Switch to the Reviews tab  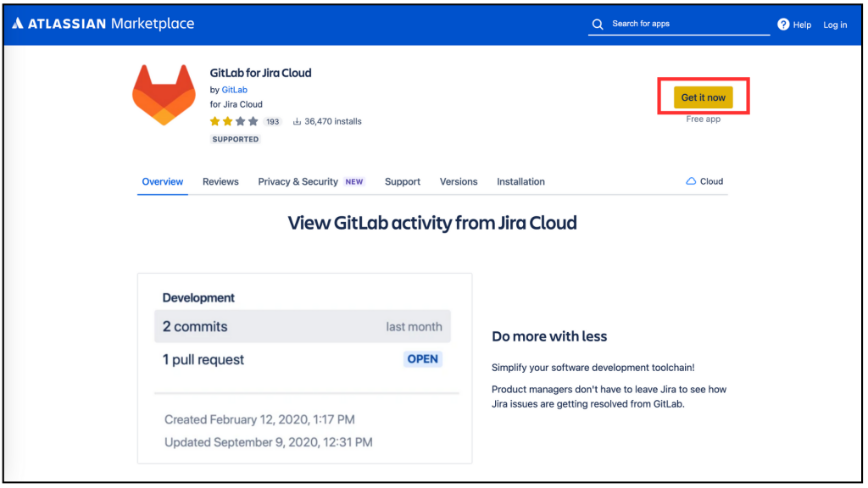click(220, 181)
